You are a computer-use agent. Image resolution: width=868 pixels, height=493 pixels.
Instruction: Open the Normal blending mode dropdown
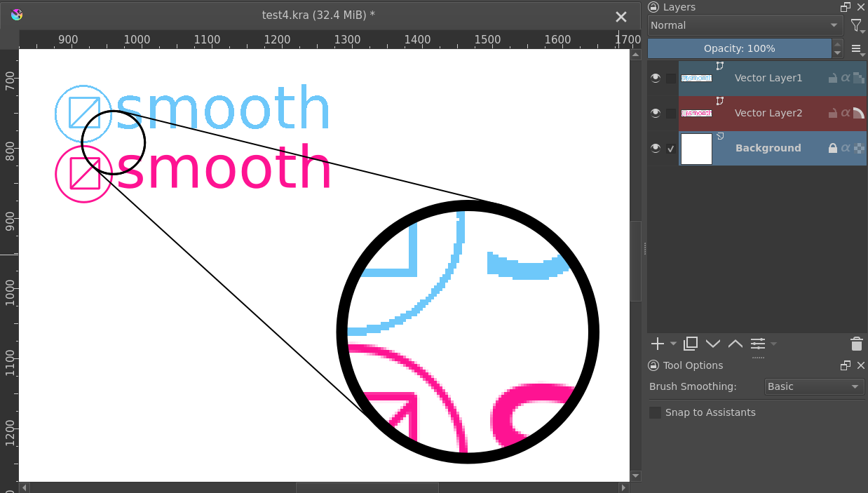click(x=745, y=26)
